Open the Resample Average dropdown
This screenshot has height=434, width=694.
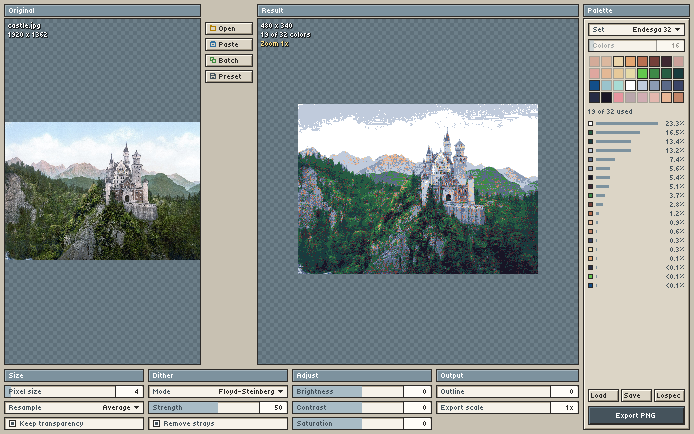tap(74, 408)
